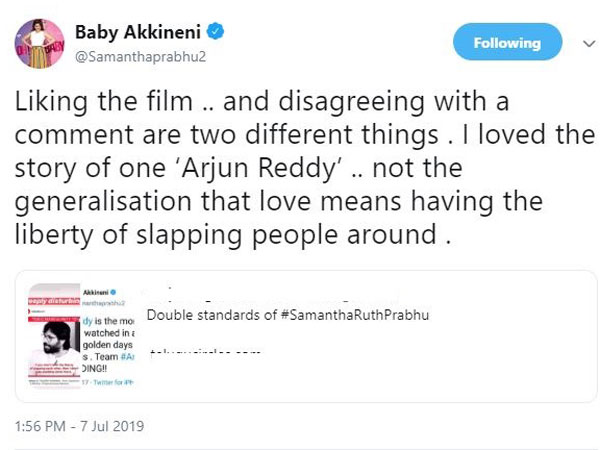Click the 'Double standards of' quoted title
Screen dimensions: 600x450
(x=198, y=316)
